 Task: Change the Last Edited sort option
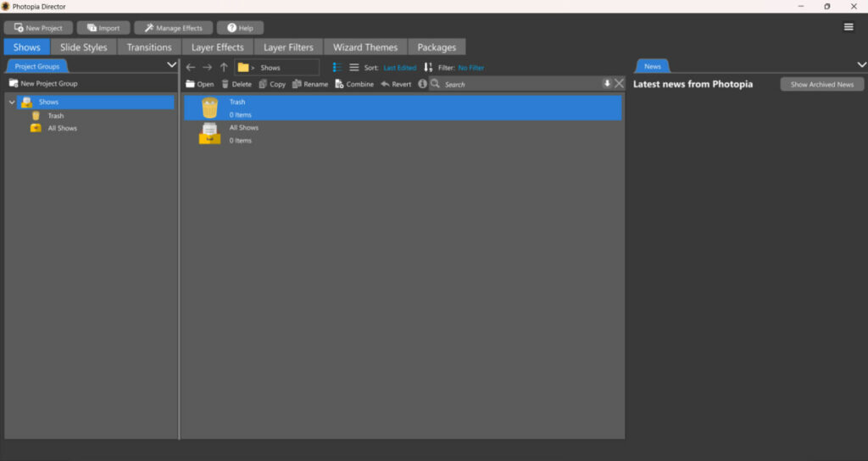(x=400, y=68)
